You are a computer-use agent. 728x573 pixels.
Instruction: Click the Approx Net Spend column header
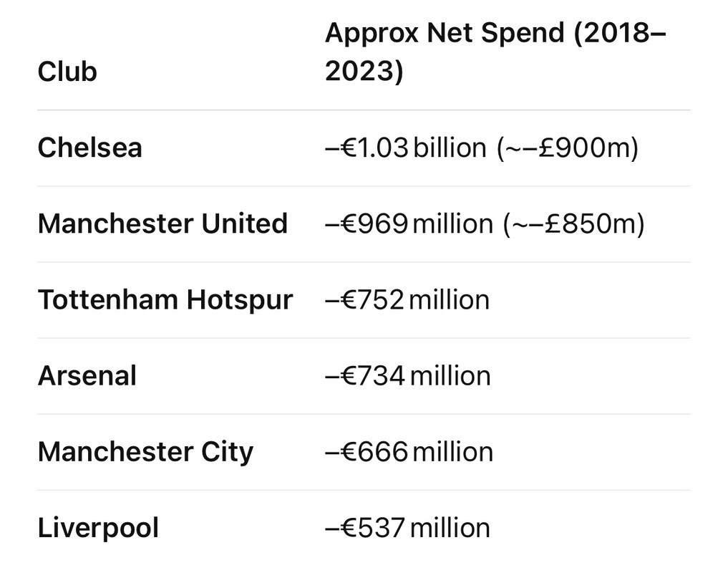[x=495, y=52]
